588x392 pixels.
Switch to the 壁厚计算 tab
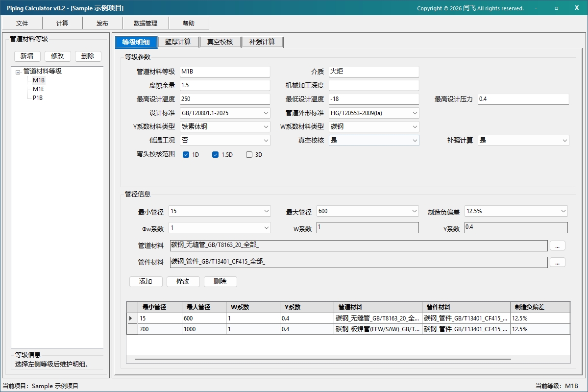(178, 42)
